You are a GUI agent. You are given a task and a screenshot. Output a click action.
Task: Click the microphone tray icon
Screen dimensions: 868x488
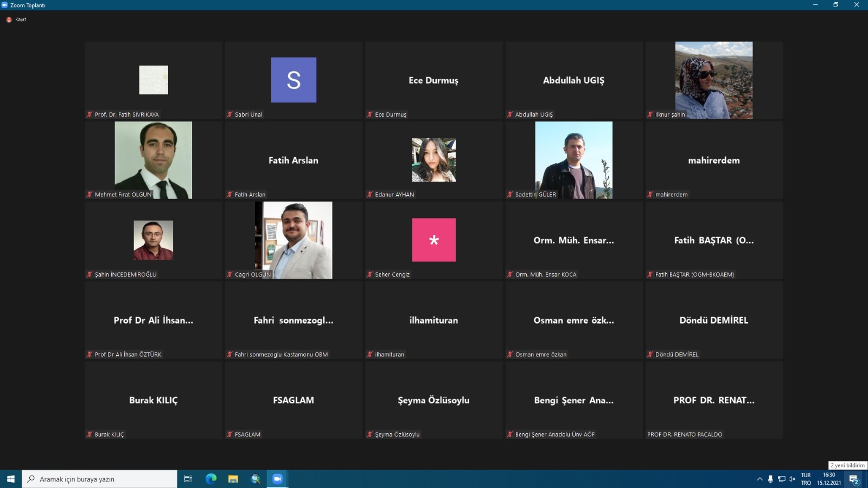point(770,479)
